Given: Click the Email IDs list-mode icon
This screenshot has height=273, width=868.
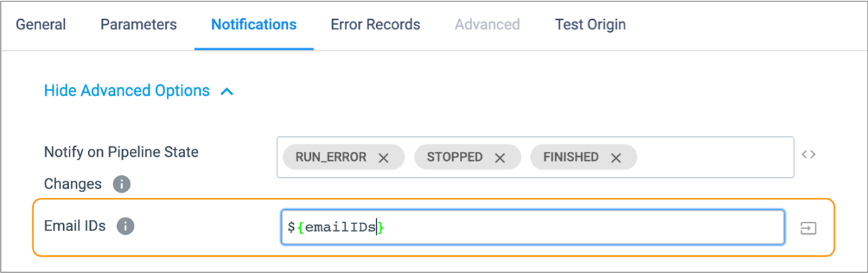Looking at the screenshot, I should coord(808,228).
